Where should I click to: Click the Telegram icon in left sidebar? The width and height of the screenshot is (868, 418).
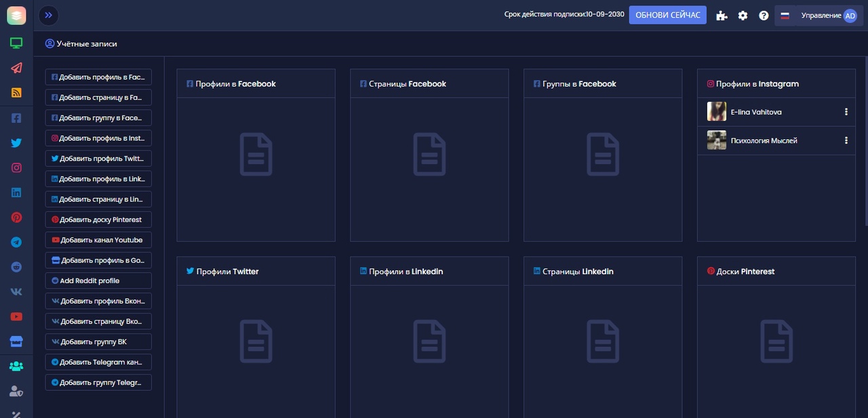pos(16,242)
